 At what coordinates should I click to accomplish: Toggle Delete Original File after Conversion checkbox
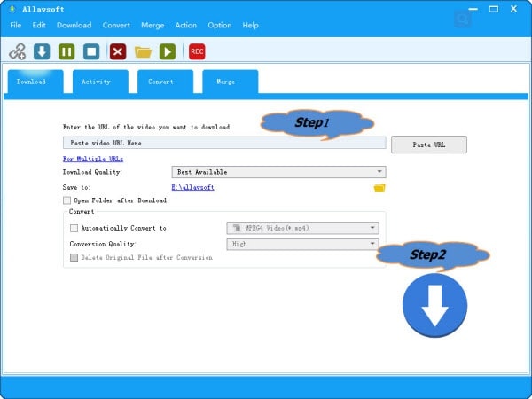click(x=74, y=257)
